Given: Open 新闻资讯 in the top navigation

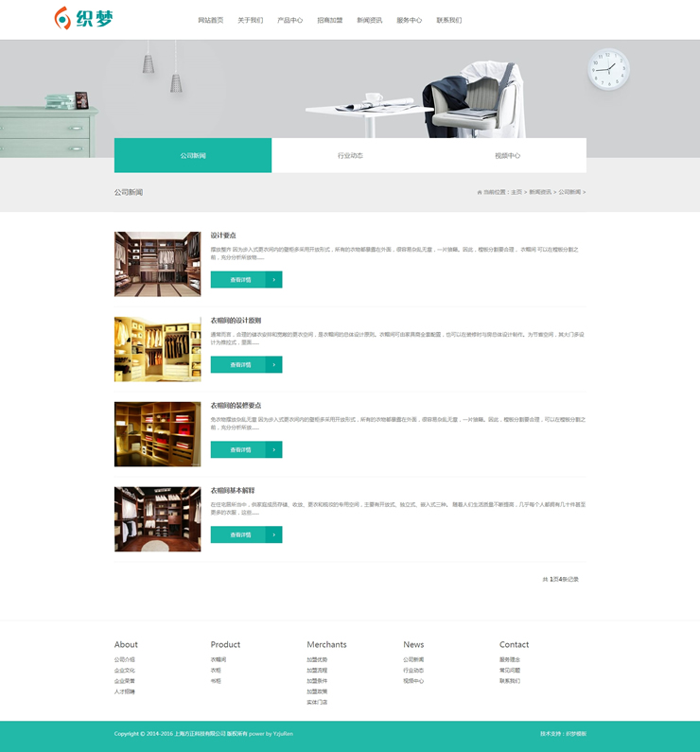Looking at the screenshot, I should [369, 20].
